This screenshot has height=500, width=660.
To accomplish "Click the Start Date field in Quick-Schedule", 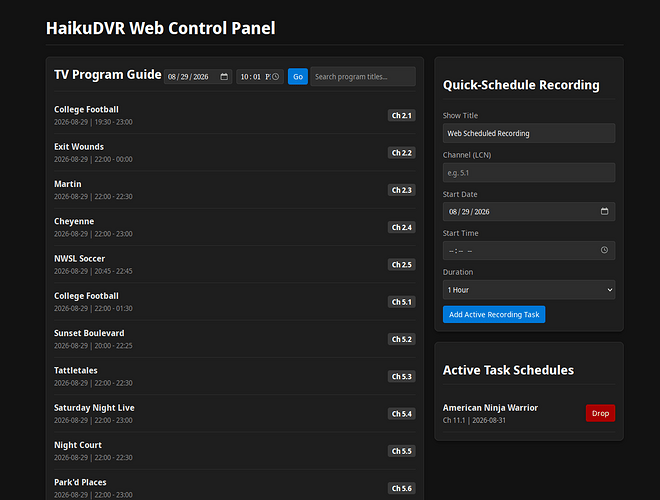I will point(529,211).
